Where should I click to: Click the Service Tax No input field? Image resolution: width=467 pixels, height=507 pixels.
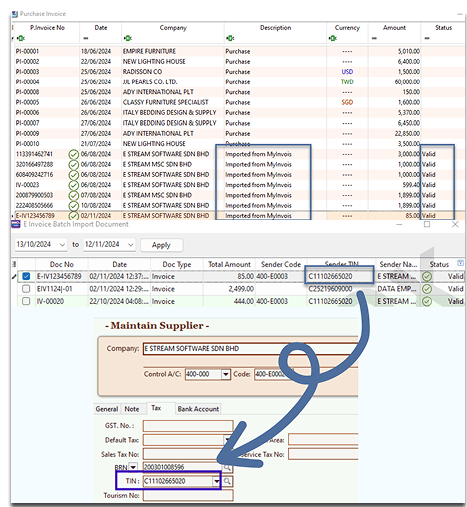pyautogui.click(x=323, y=454)
